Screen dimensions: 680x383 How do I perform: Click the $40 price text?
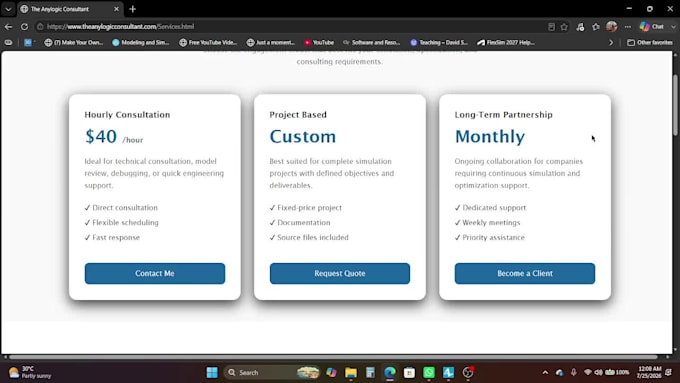coord(101,136)
